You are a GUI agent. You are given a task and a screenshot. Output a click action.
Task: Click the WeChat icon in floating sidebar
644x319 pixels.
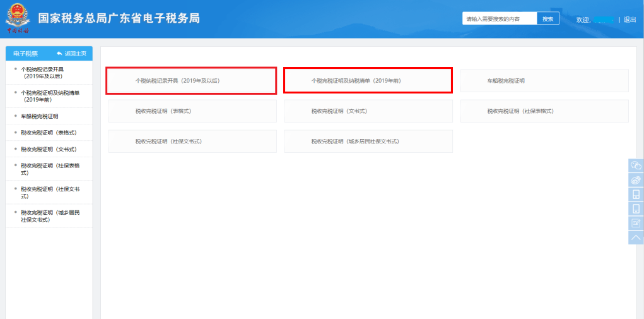(636, 166)
